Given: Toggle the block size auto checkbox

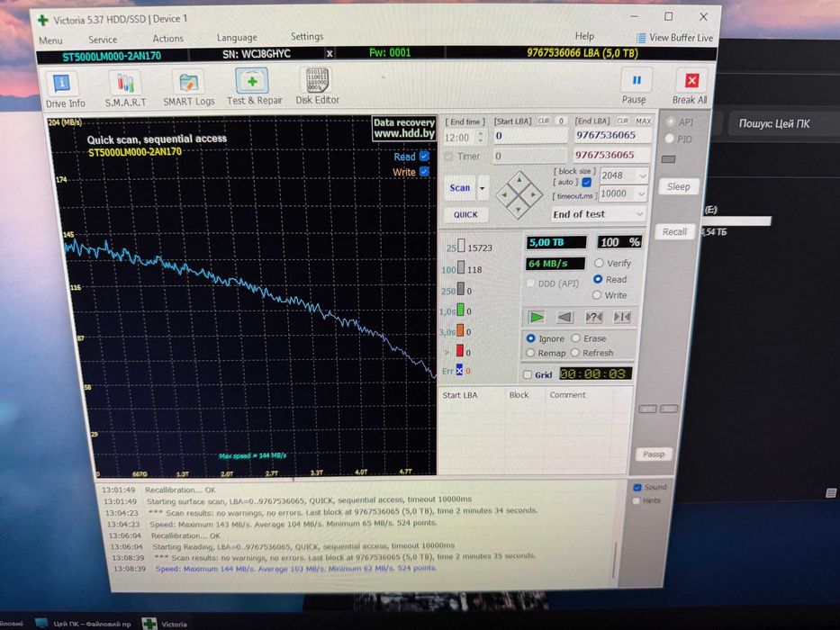Looking at the screenshot, I should coord(587,182).
